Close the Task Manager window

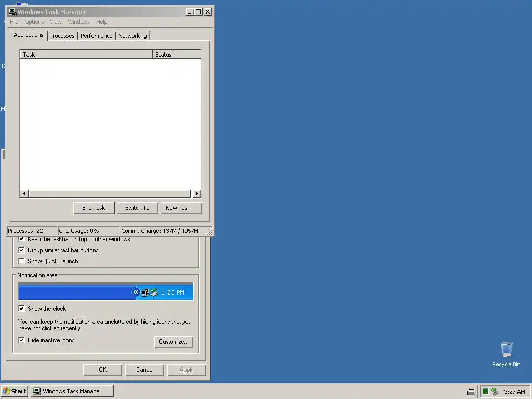click(x=208, y=12)
